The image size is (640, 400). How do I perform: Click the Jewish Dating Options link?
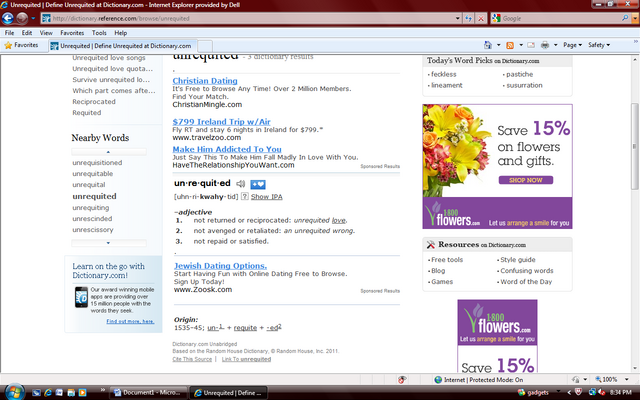coord(220,266)
